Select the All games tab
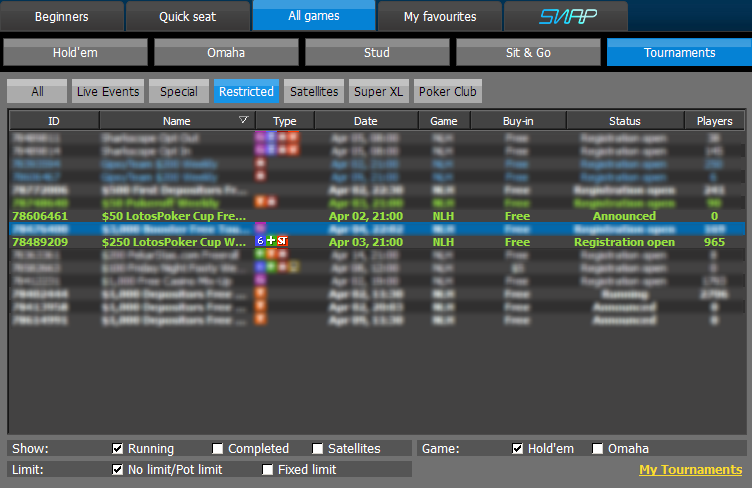The width and height of the screenshot is (752, 488). pyautogui.click(x=314, y=15)
